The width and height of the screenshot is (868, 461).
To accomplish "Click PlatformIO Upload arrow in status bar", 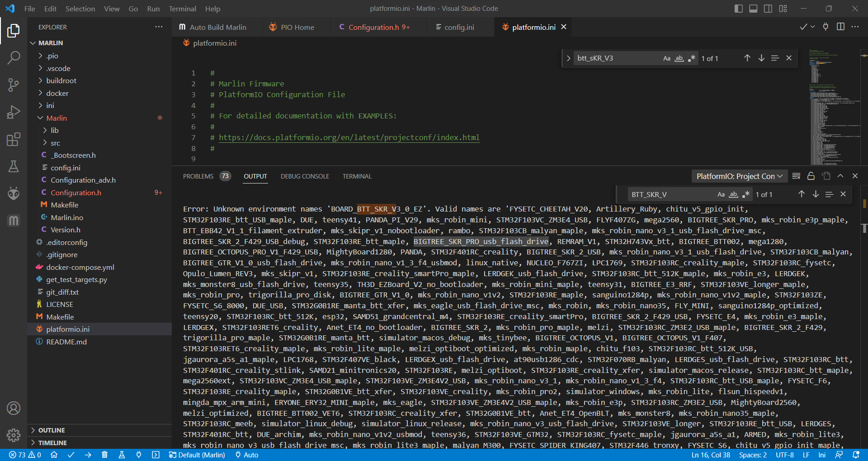I will point(88,455).
